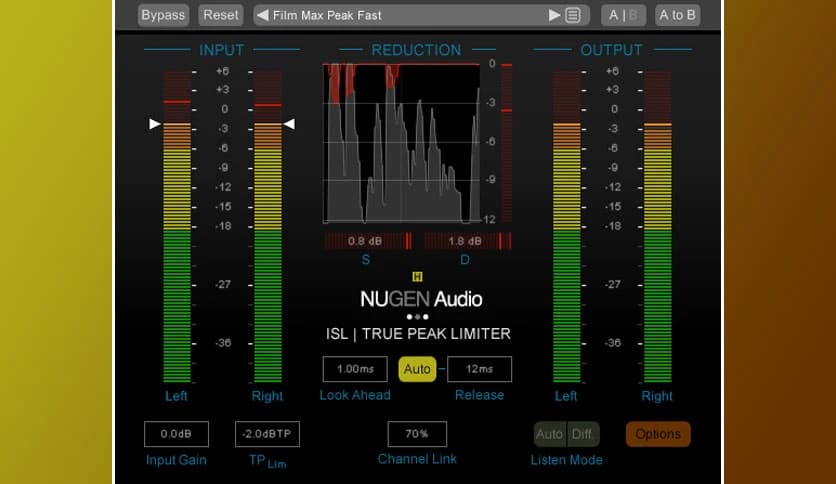
Task: Click the Bypass button
Action: (163, 15)
